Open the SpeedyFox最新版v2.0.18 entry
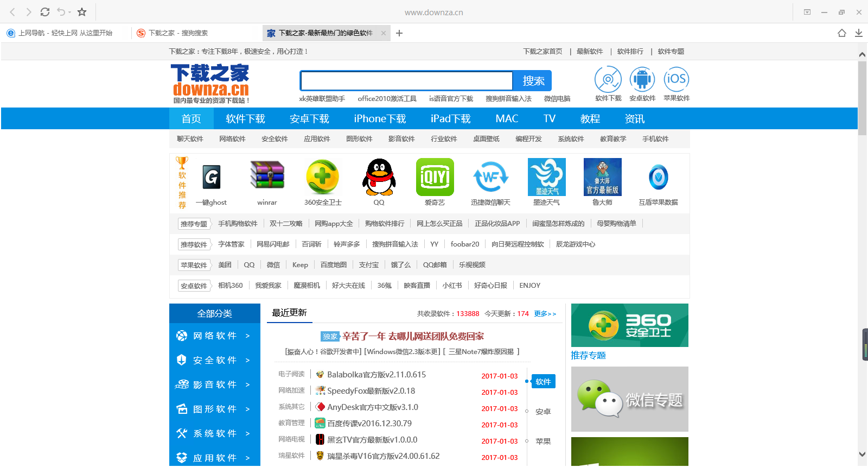This screenshot has height=467, width=868. pyautogui.click(x=371, y=391)
